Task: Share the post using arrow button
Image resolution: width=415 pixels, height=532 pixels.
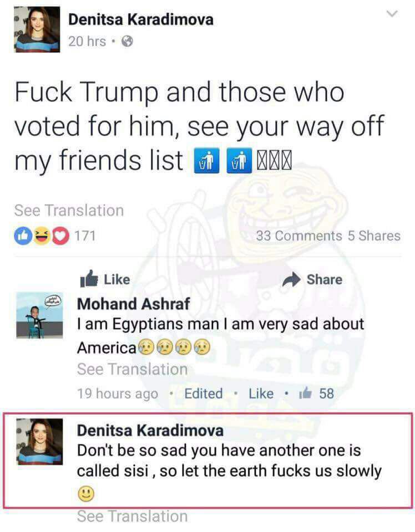Action: [312, 279]
